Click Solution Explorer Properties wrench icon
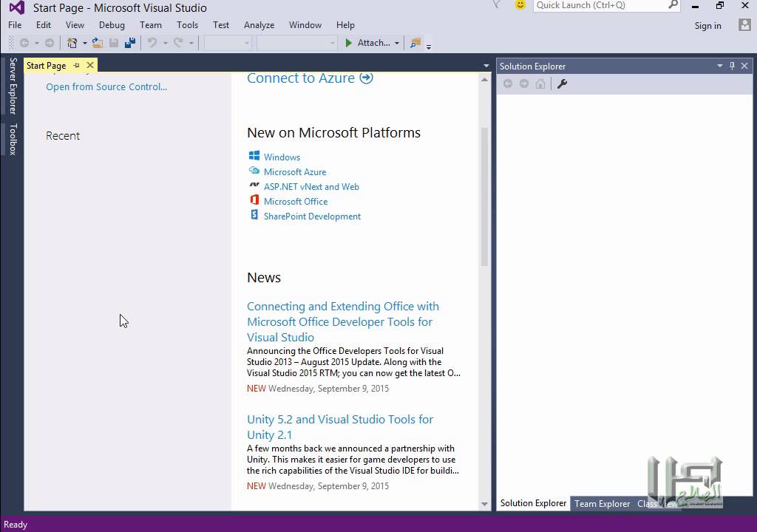This screenshot has height=532, width=757. pyautogui.click(x=562, y=84)
